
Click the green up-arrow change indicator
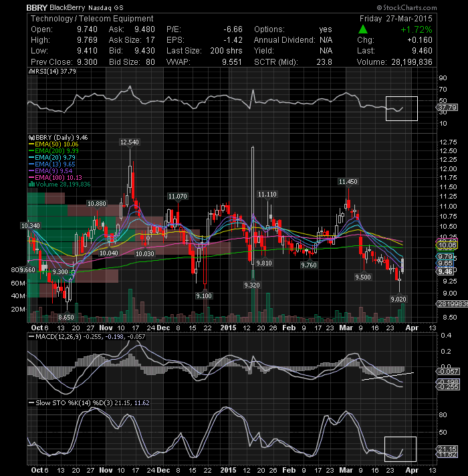[362, 29]
